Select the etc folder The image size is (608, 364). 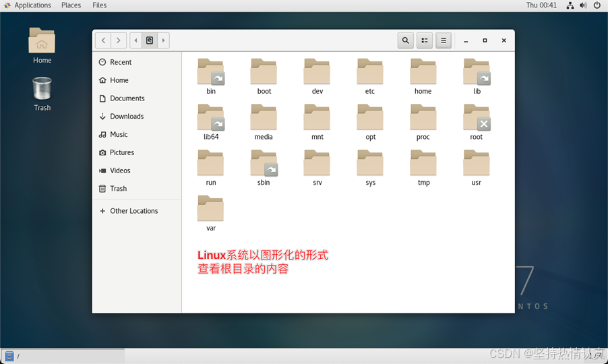tap(370, 76)
